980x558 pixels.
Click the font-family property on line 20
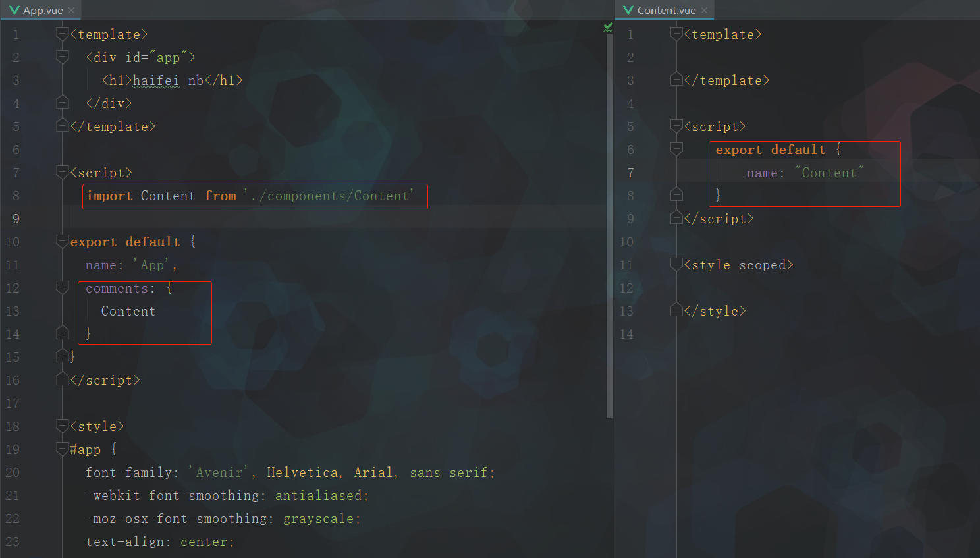tap(129, 472)
